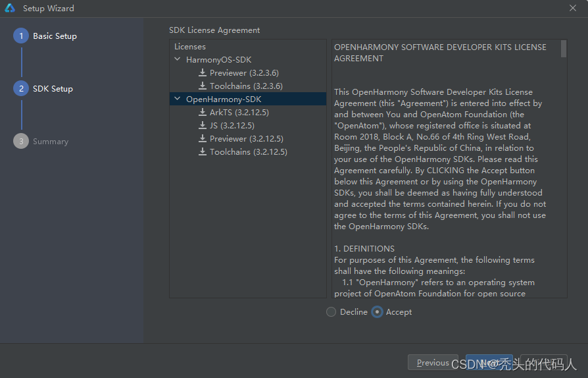This screenshot has width=588, height=378.
Task: Collapse the HarmonyOS-SDK tree node
Action: pos(178,59)
